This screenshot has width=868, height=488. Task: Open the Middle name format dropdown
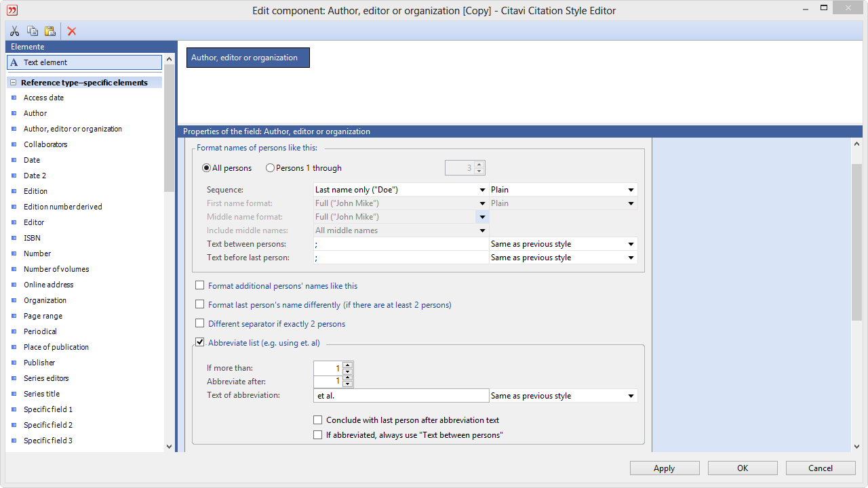click(x=482, y=217)
